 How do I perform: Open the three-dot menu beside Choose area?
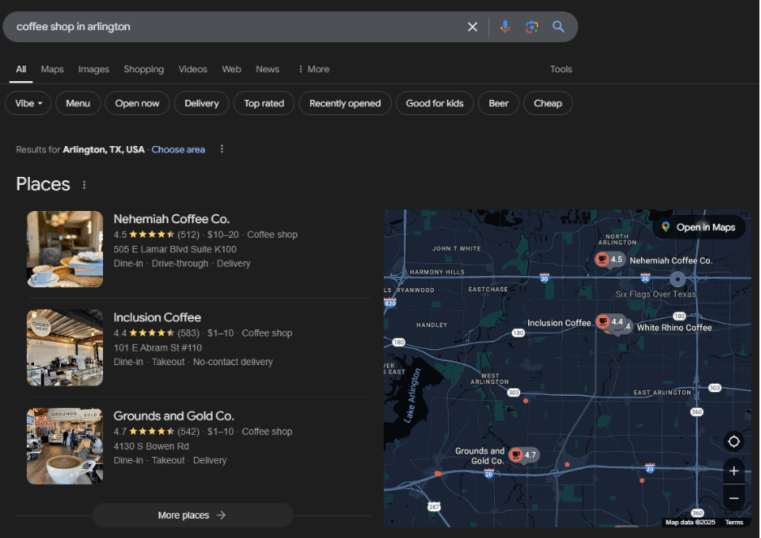coord(222,149)
